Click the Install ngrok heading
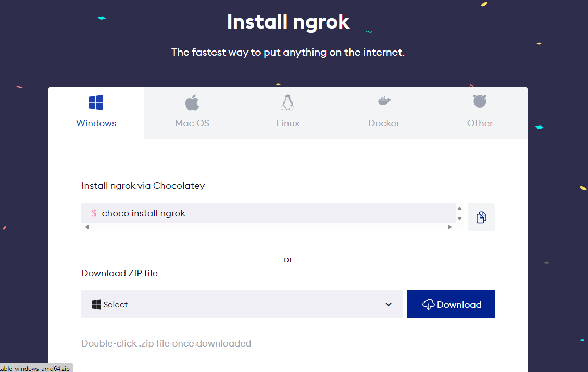This screenshot has width=588, height=372. pos(288,22)
